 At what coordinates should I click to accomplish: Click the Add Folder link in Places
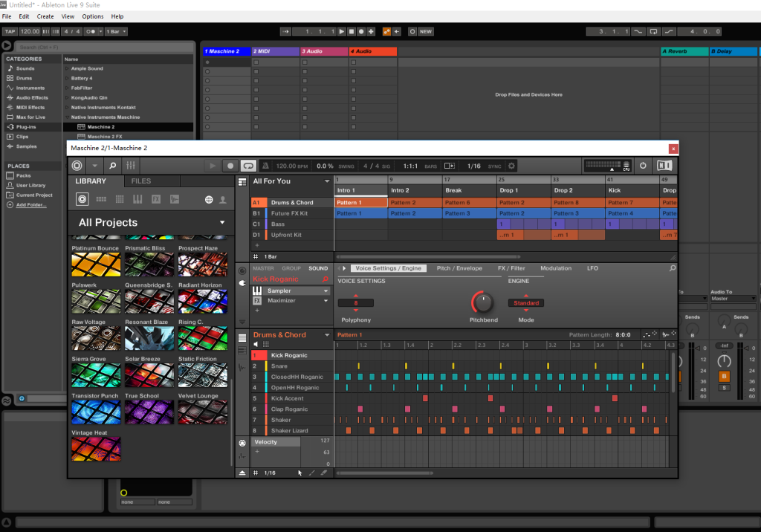tap(31, 205)
